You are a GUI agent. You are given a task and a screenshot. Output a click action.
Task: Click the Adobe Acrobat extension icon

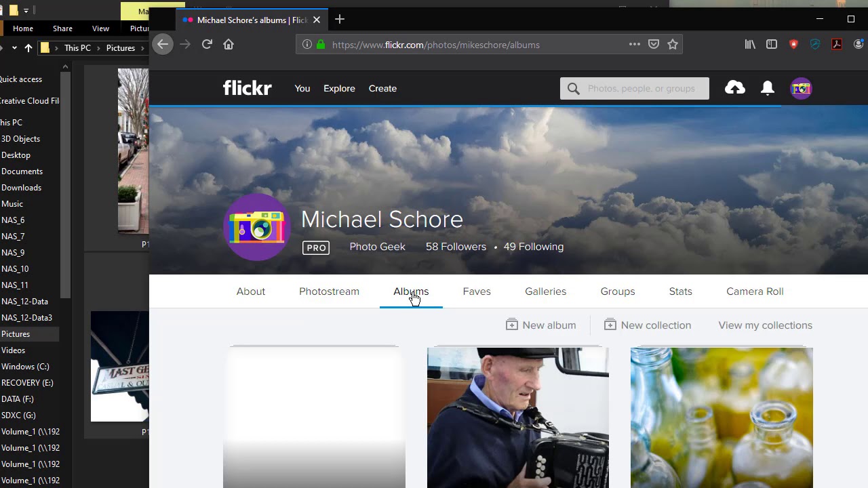coord(837,44)
